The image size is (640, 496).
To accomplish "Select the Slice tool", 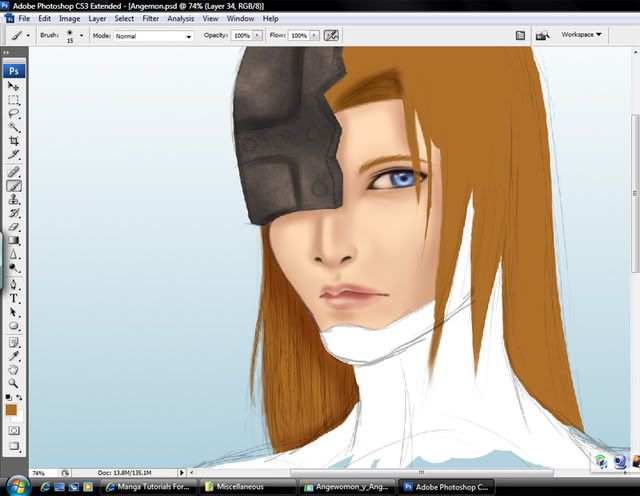I will pos(13,154).
